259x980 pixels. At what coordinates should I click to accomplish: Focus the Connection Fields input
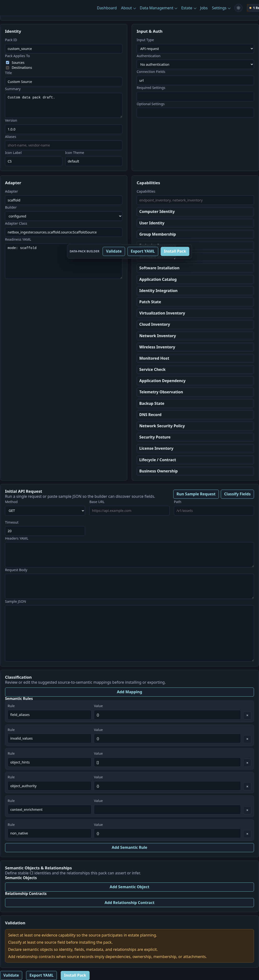tap(195, 81)
